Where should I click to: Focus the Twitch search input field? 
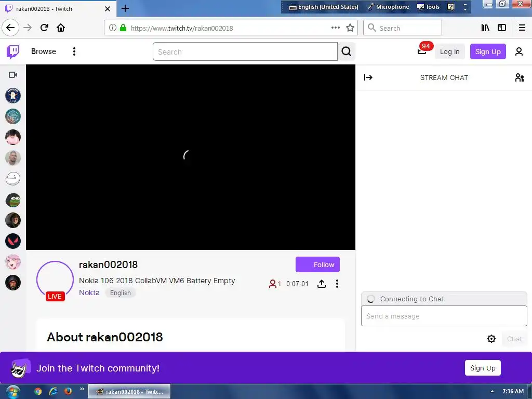click(x=245, y=51)
